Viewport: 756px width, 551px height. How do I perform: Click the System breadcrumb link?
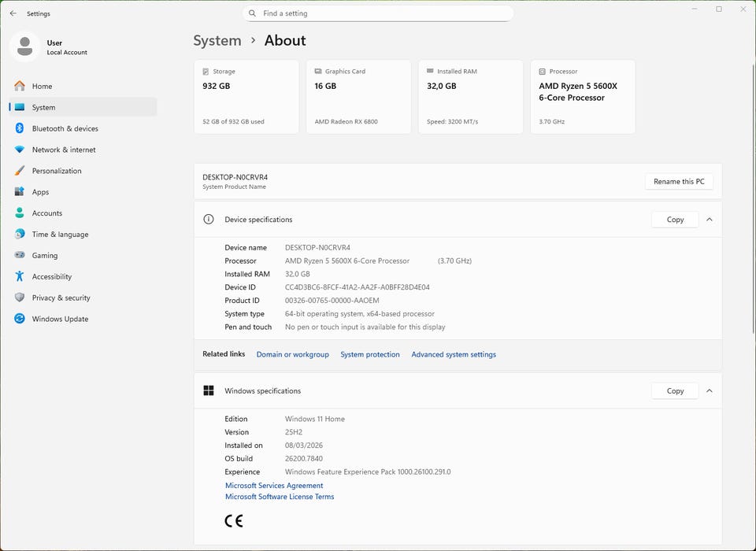point(217,41)
